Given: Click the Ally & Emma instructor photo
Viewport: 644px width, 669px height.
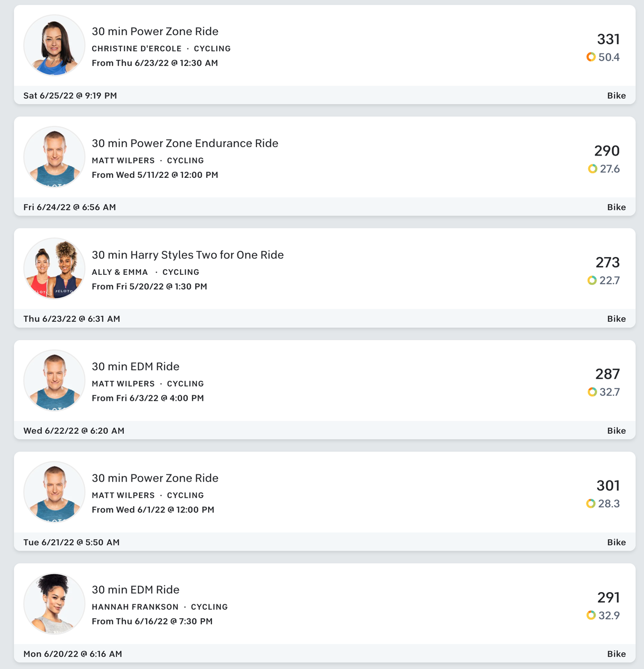Looking at the screenshot, I should coord(55,269).
